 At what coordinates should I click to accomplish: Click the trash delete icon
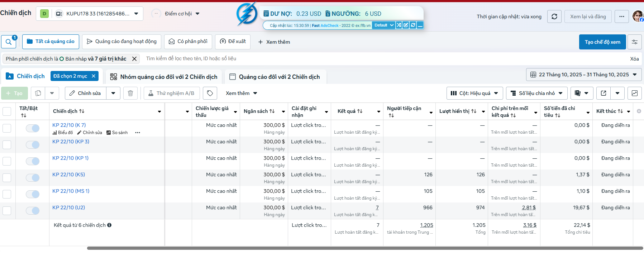point(130,93)
